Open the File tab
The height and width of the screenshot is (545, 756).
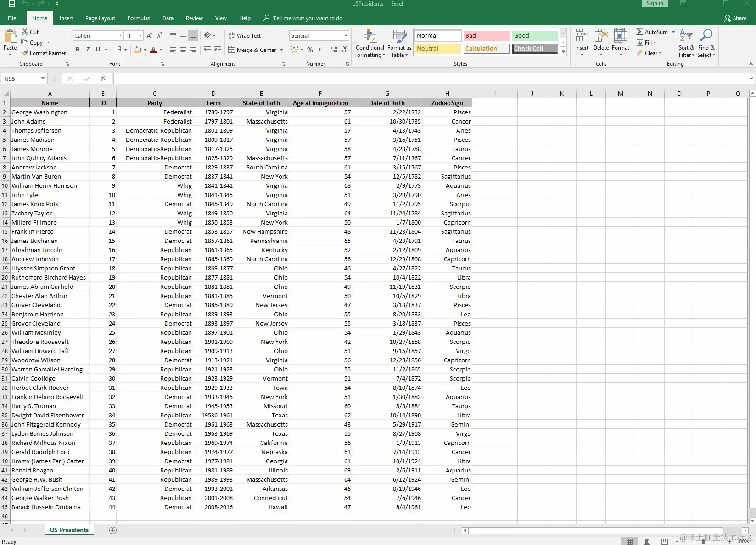pyautogui.click(x=12, y=18)
